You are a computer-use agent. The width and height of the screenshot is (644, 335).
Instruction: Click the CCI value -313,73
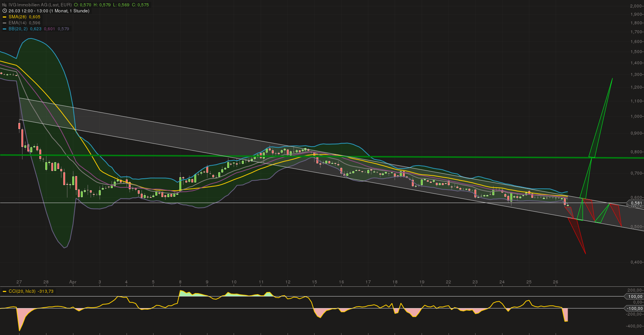coord(46,291)
